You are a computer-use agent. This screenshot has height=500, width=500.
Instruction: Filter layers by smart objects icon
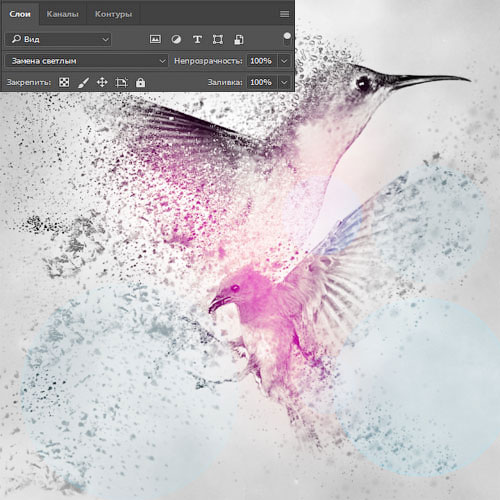(x=239, y=40)
